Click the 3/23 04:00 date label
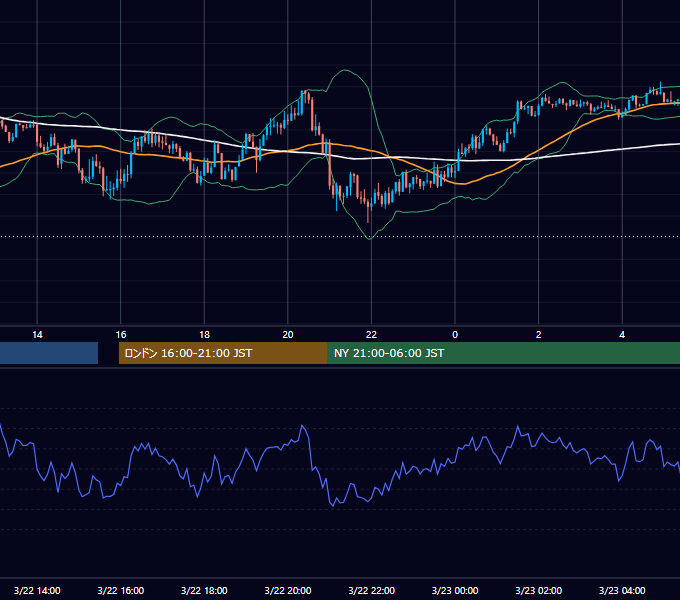 [622, 590]
